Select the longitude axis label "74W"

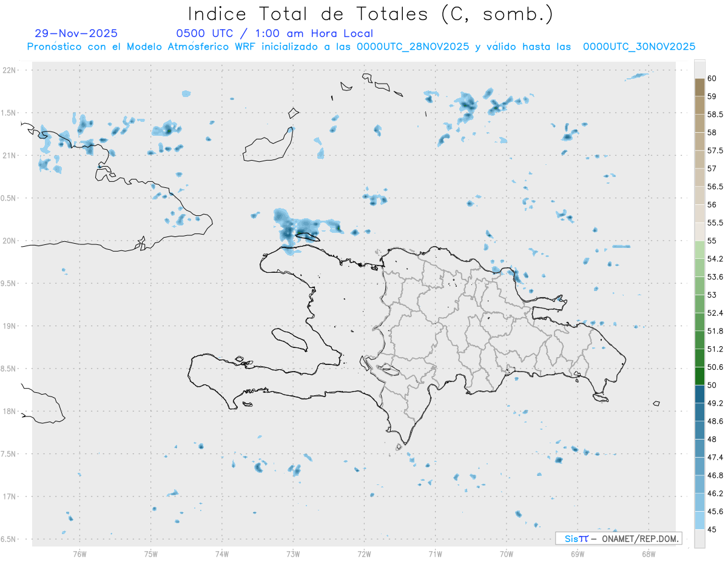(222, 554)
